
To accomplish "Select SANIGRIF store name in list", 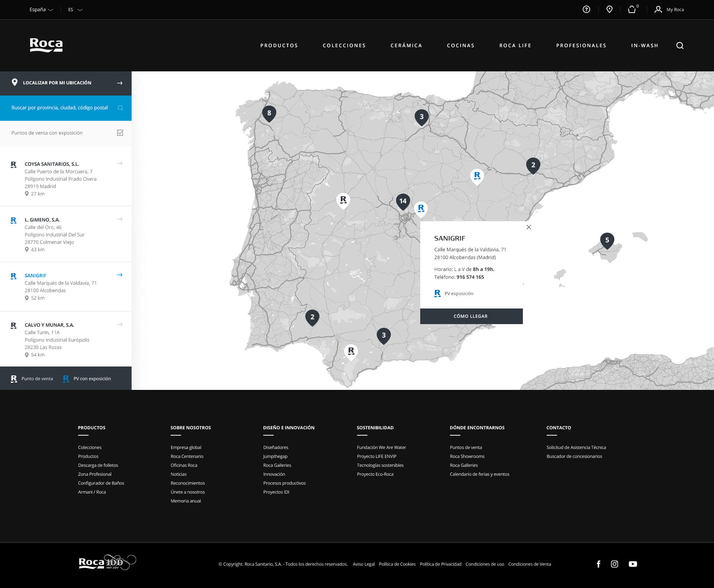I will (x=35, y=275).
